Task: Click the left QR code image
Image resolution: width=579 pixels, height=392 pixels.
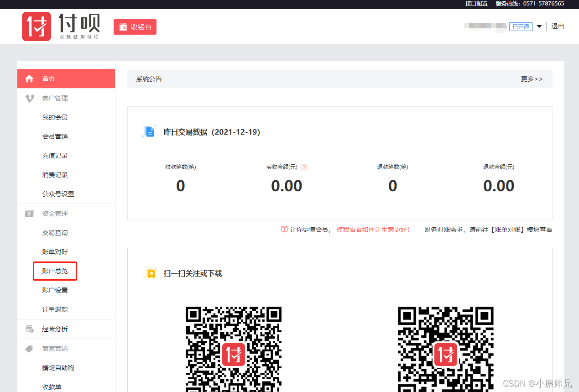Action: (x=234, y=349)
